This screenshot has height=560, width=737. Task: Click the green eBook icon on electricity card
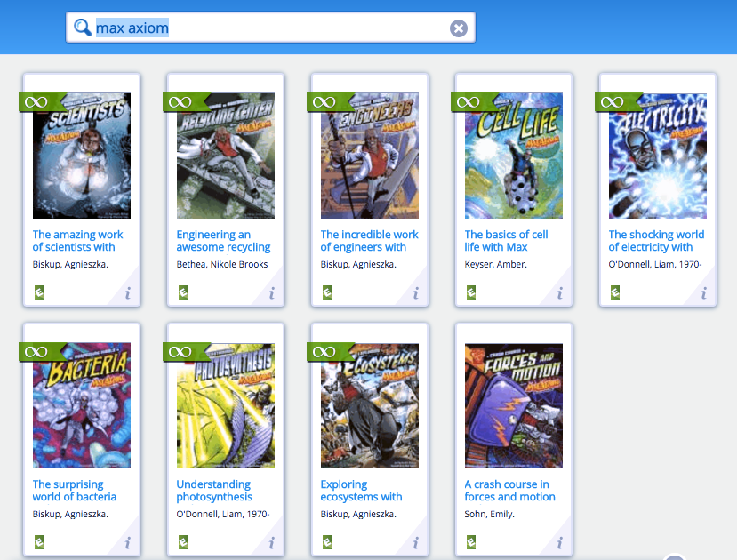(x=615, y=292)
